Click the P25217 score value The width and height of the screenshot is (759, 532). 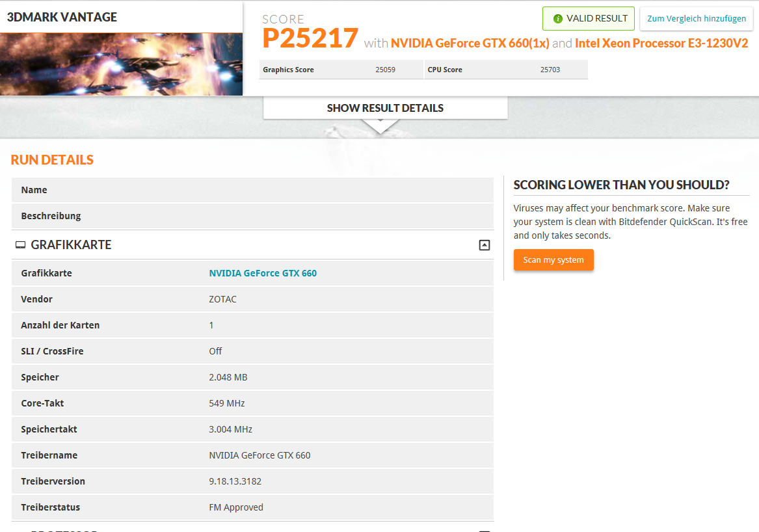click(x=310, y=38)
